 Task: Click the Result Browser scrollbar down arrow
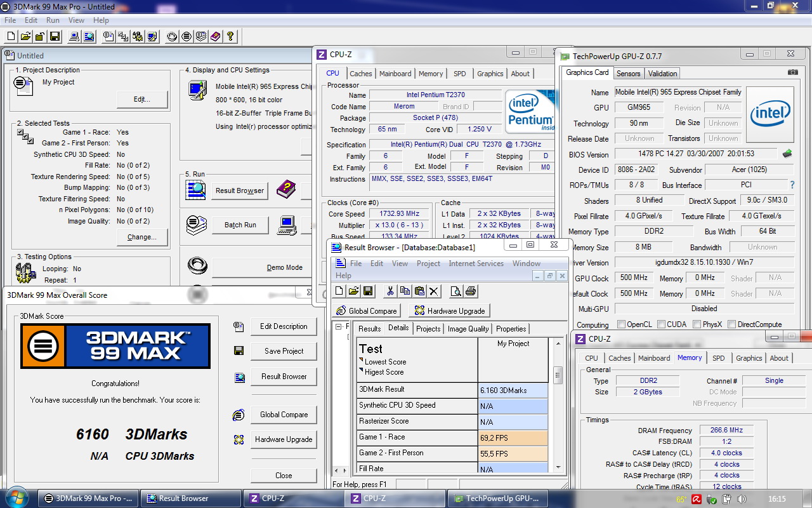558,467
